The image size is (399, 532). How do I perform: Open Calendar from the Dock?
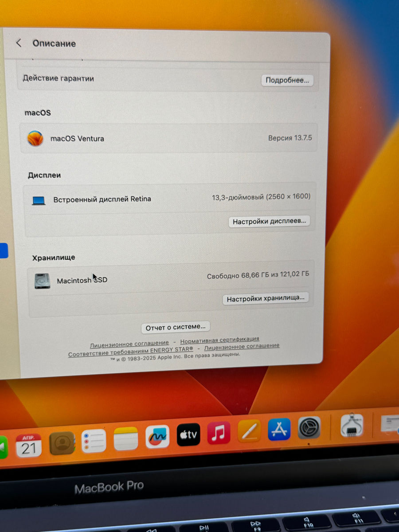pyautogui.click(x=29, y=445)
